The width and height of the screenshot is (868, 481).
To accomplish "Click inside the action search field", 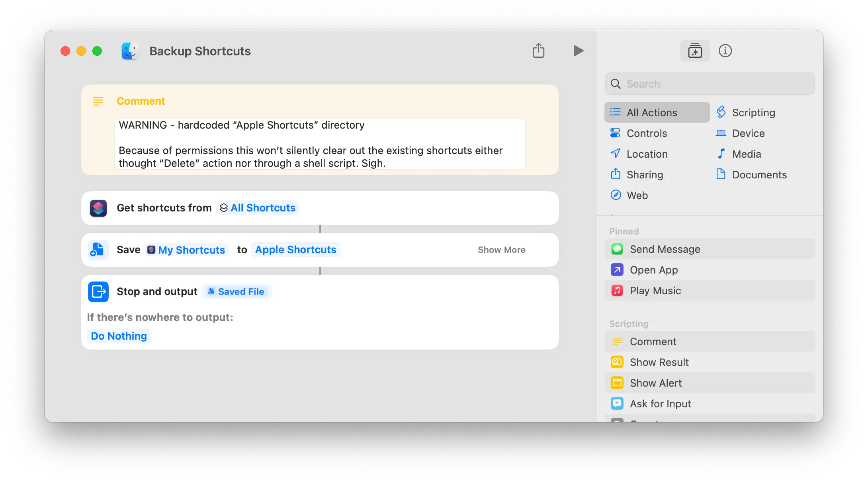I will pos(709,84).
